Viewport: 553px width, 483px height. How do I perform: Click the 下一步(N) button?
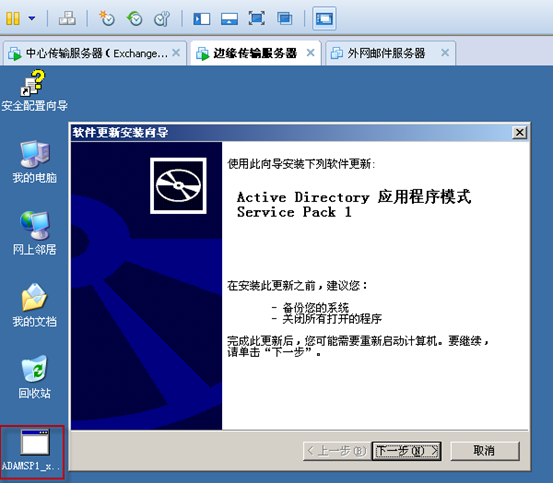pos(406,451)
